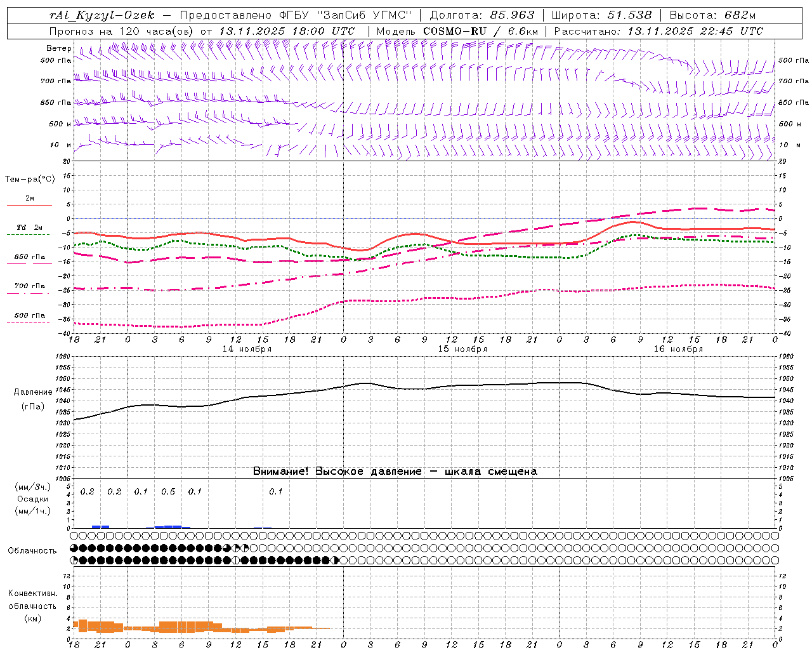Click the right-side 850 гПа wind level label
Screen dimensions: 812x650
pos(794,102)
